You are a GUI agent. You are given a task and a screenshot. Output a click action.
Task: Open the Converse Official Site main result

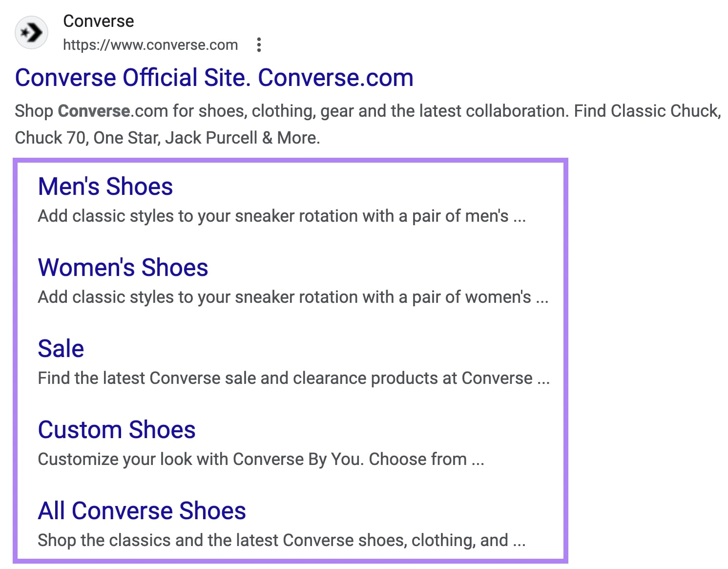coord(214,77)
